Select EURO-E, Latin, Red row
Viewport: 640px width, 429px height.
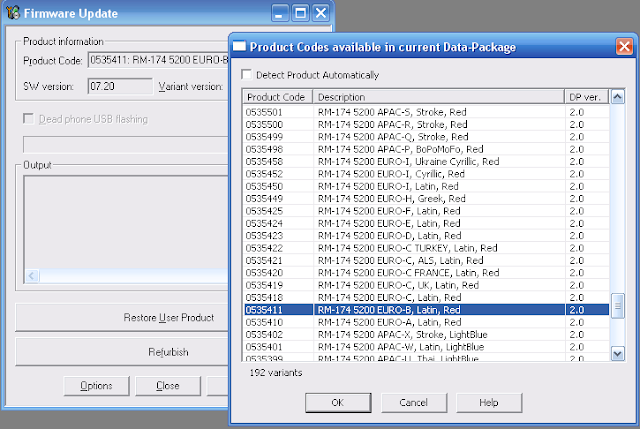[x=427, y=223]
